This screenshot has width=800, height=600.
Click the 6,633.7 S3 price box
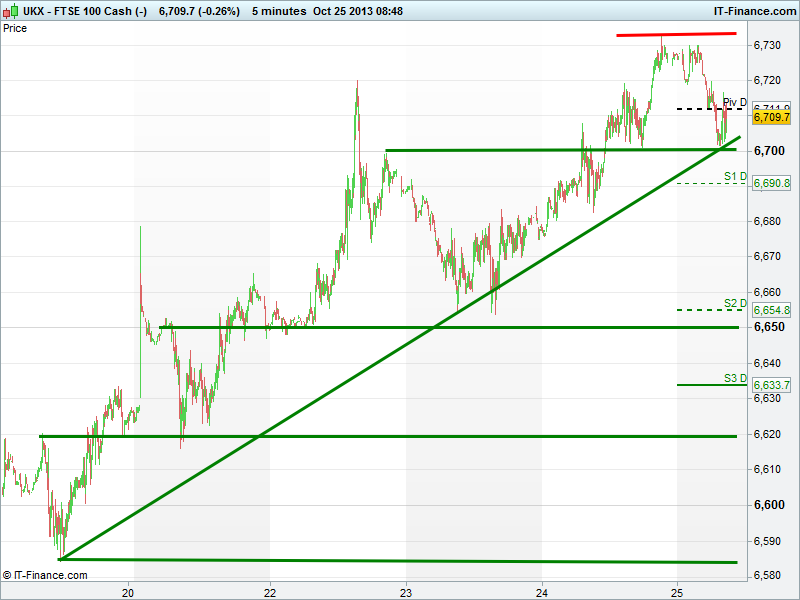771,385
